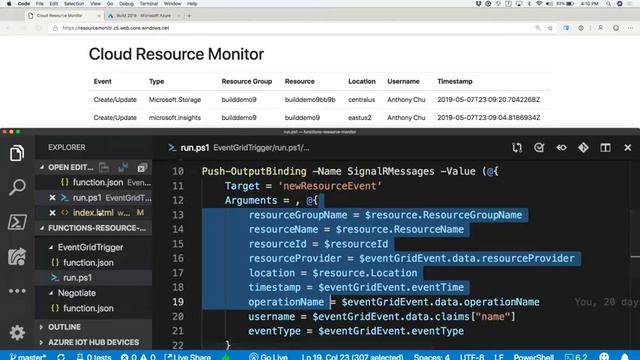Click the master branch status item
Viewport: 640px width, 360px height.
[28, 357]
